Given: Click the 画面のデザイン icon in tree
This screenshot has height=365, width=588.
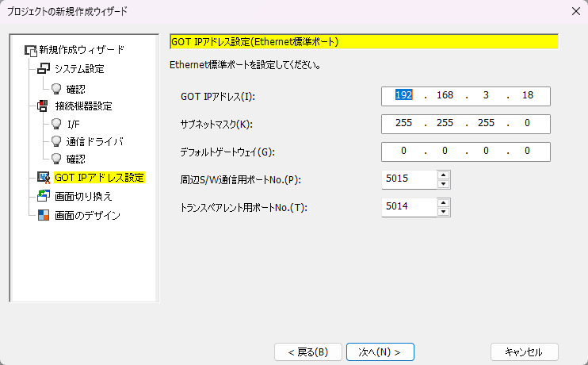Looking at the screenshot, I should coord(44,214).
